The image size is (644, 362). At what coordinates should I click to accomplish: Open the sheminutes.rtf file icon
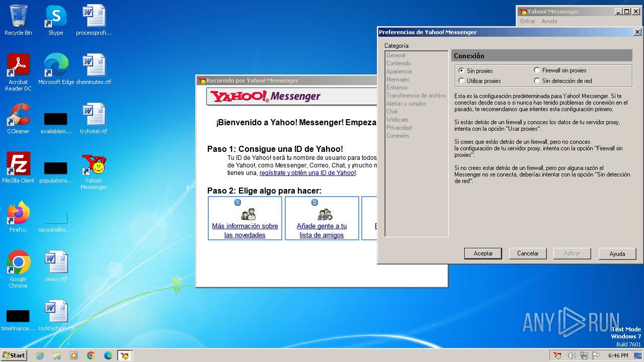[94, 69]
